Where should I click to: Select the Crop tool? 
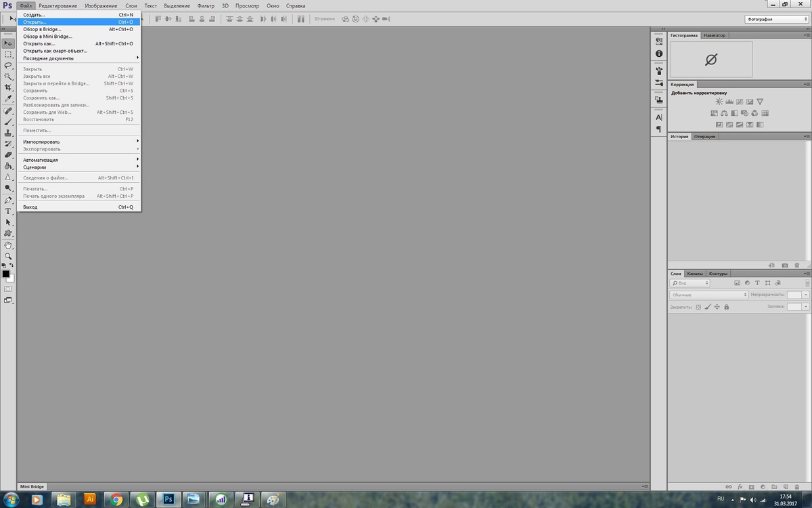8,88
